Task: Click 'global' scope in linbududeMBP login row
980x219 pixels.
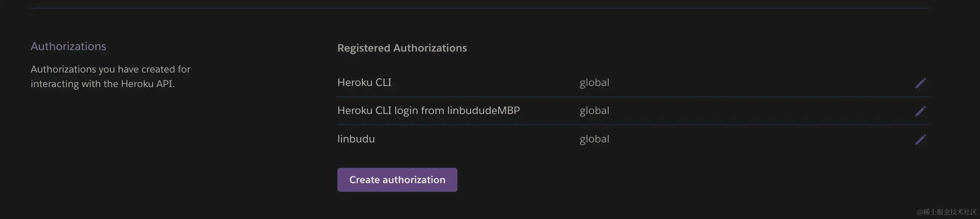Action: 594,111
